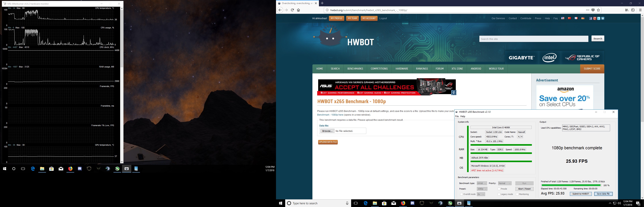Reload the hwbot.org page
Viewport: 644px width, 207px height.
(292, 10)
